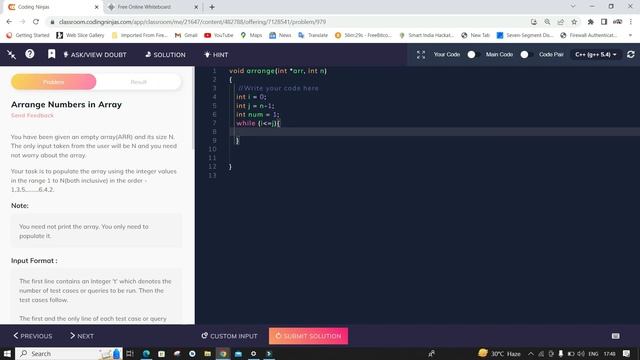Show hidden system tray icons
This screenshot has width=640, height=360.
click(x=531, y=353)
